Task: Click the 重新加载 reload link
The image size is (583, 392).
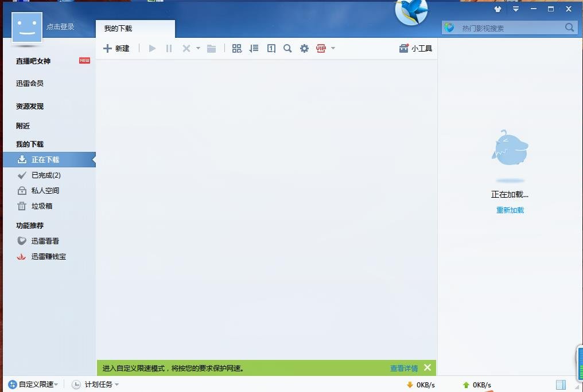Action: [510, 210]
